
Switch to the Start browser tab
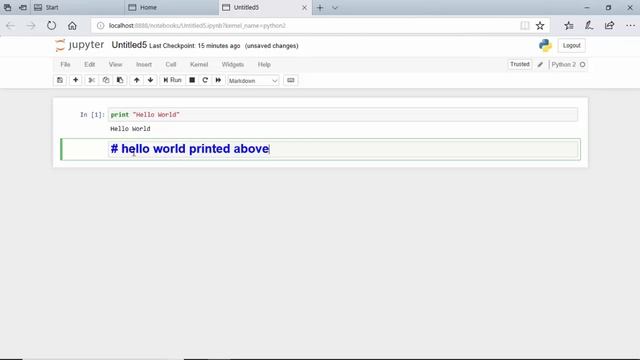point(78,7)
